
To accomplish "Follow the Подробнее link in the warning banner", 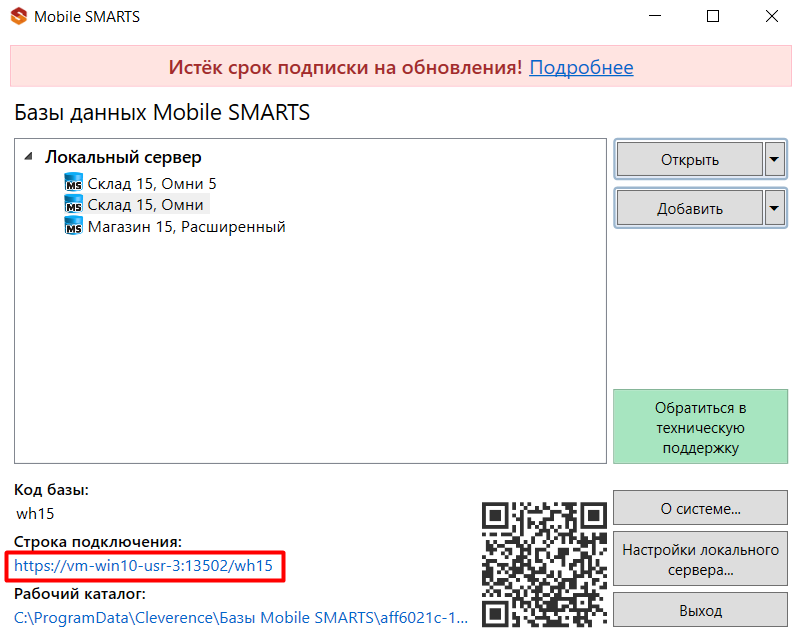I will click(581, 67).
